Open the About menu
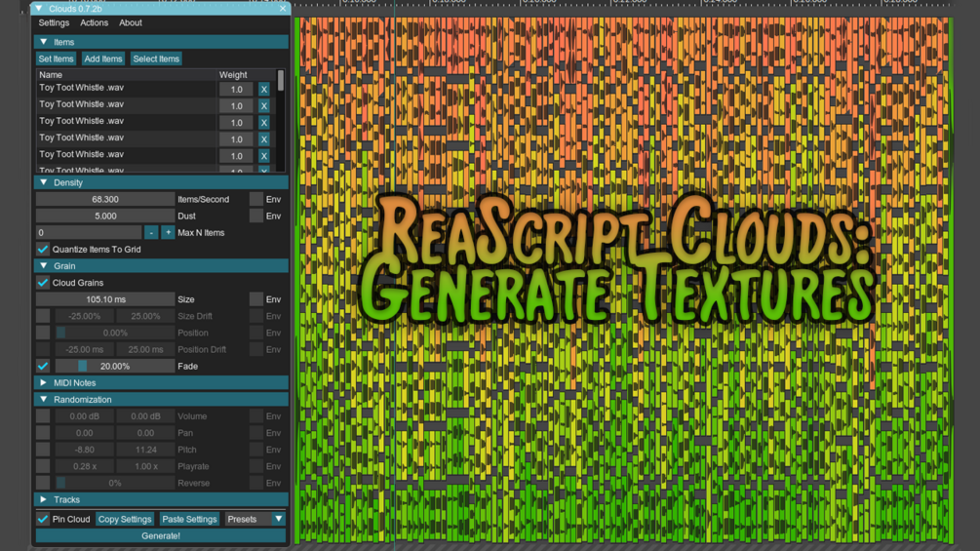The width and height of the screenshot is (980, 551). click(131, 22)
